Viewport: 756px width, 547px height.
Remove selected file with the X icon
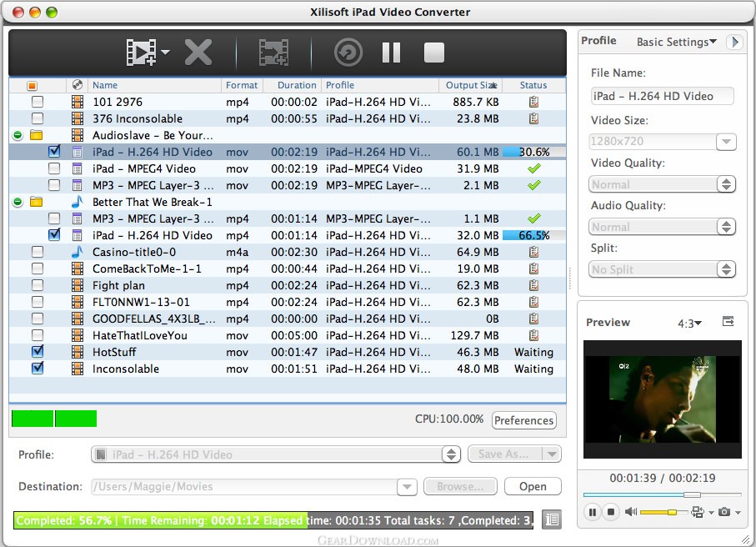click(x=198, y=52)
